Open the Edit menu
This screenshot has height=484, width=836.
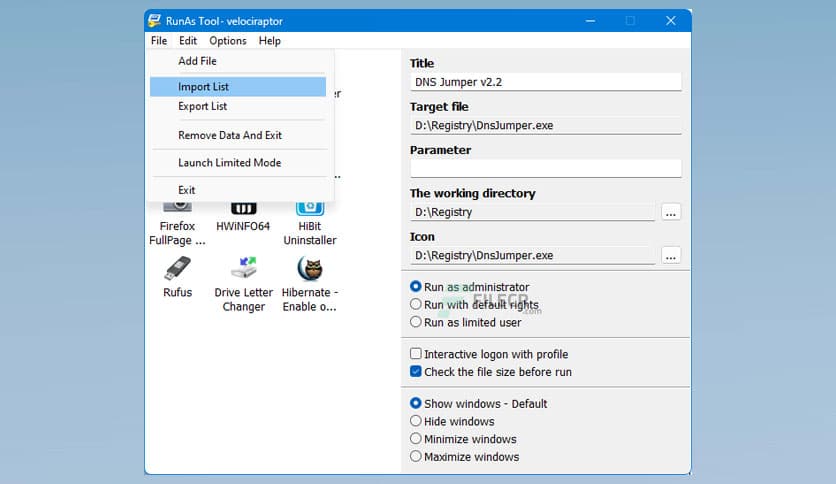[x=188, y=41]
